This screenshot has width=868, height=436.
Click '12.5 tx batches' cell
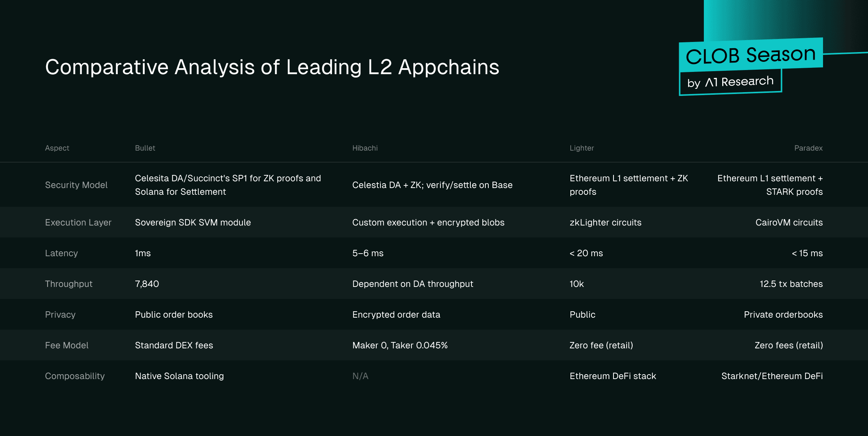click(x=791, y=284)
